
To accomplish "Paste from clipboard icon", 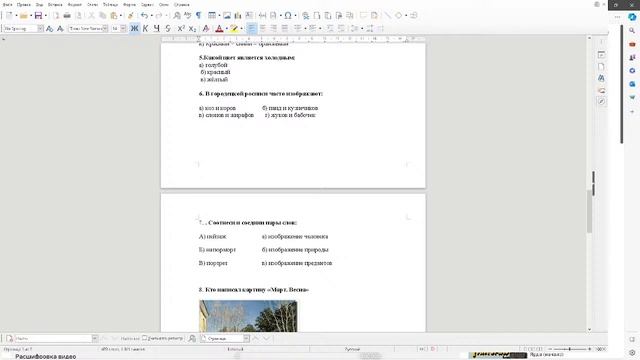I will pyautogui.click(x=114, y=16).
